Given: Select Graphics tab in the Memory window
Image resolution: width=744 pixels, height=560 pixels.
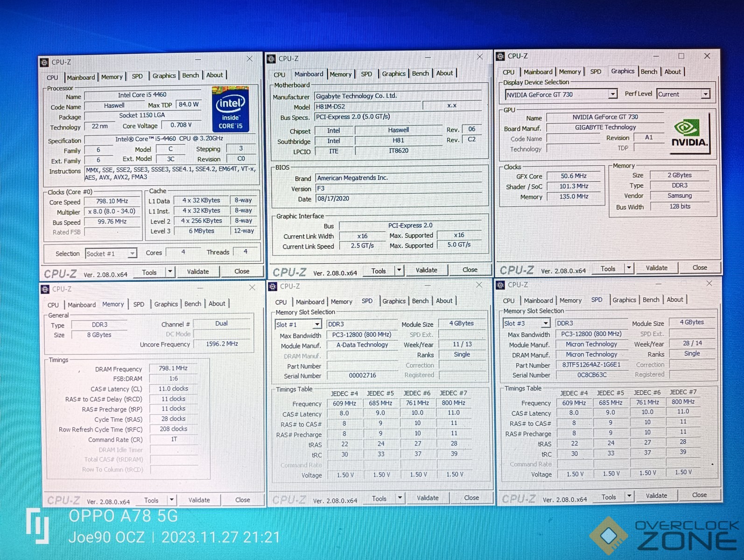Looking at the screenshot, I should click(x=166, y=304).
